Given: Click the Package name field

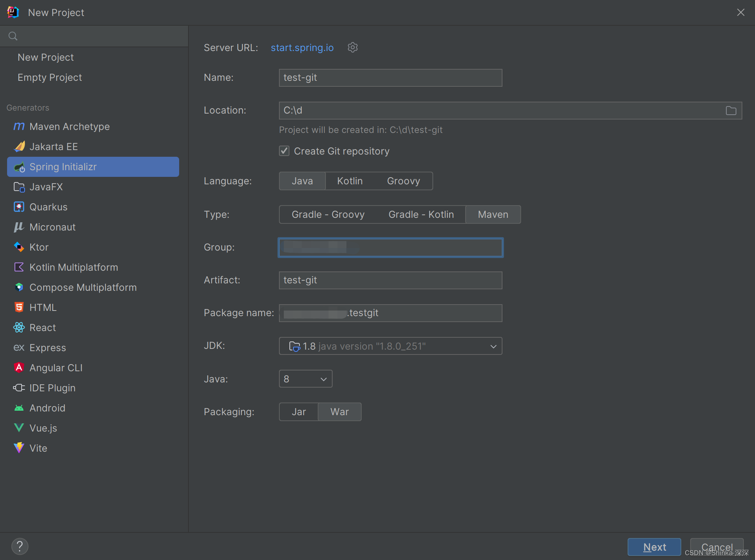Looking at the screenshot, I should coord(390,313).
